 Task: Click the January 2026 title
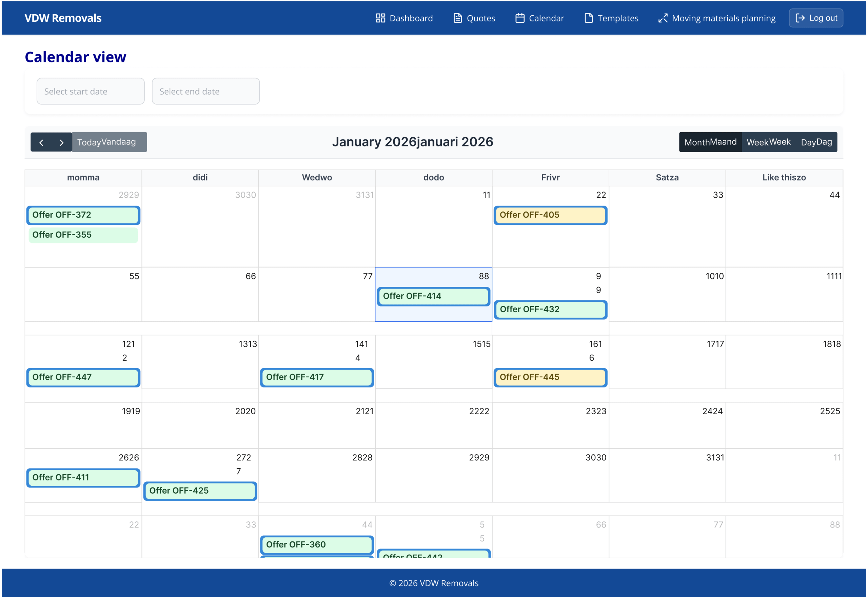(413, 142)
